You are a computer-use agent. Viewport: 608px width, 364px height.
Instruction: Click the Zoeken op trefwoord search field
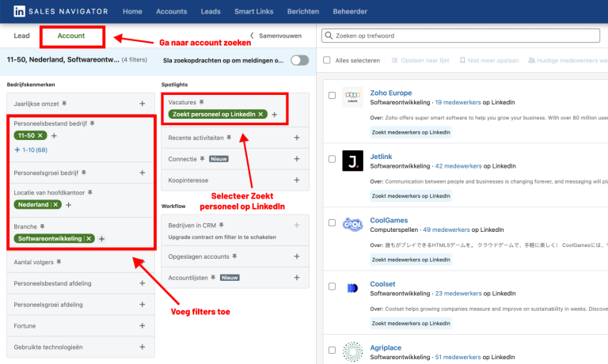pos(461,36)
